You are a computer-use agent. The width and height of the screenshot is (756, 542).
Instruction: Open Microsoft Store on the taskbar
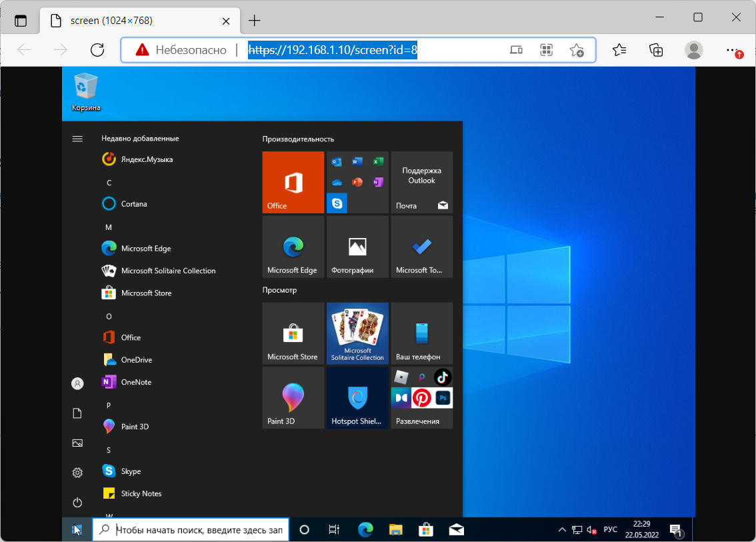point(426,529)
